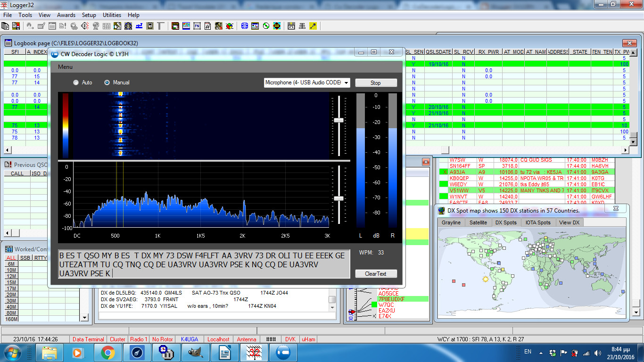Expand hidden icons in the system tray
The height and width of the screenshot is (362, 644).
point(541,352)
